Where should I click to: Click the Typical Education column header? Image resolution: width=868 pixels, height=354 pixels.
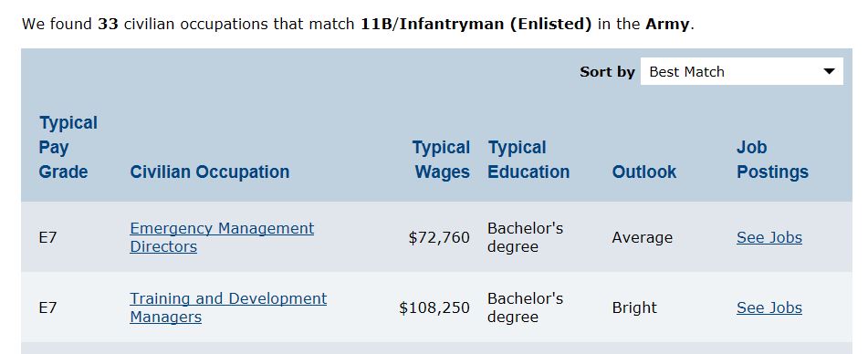[528, 160]
